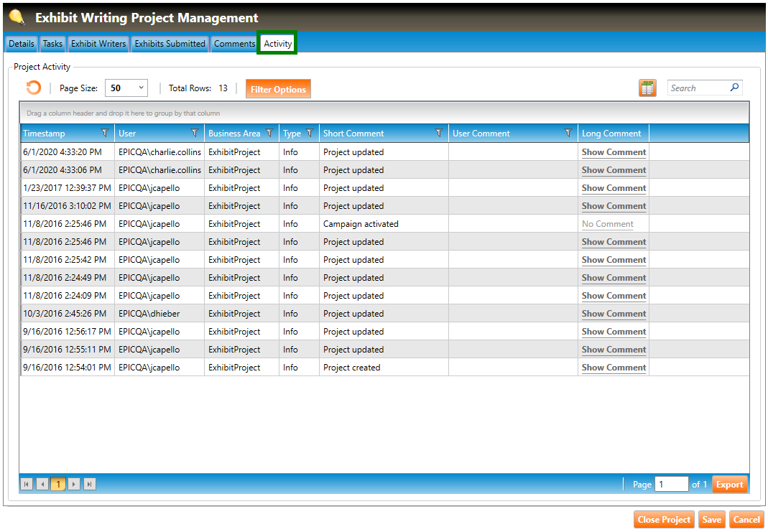The height and width of the screenshot is (532, 768).
Task: Open the Page Size dropdown
Action: pos(126,88)
